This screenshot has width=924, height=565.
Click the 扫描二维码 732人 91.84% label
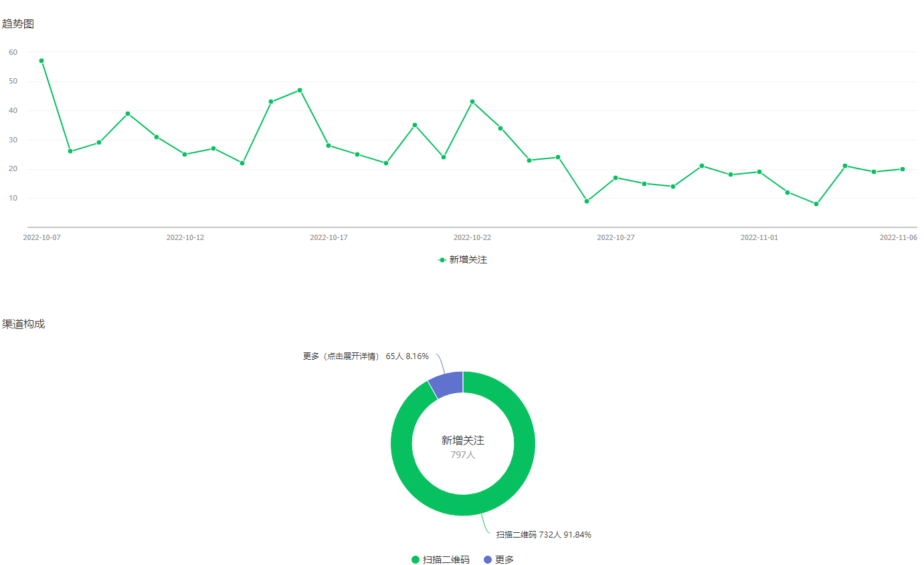coord(543,535)
